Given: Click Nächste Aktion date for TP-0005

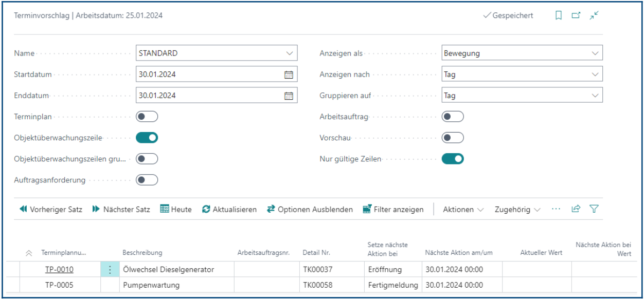Looking at the screenshot, I should pyautogui.click(x=461, y=285).
